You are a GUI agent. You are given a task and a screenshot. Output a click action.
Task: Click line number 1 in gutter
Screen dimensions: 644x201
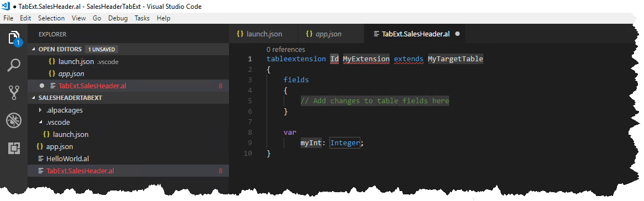[x=250, y=59]
